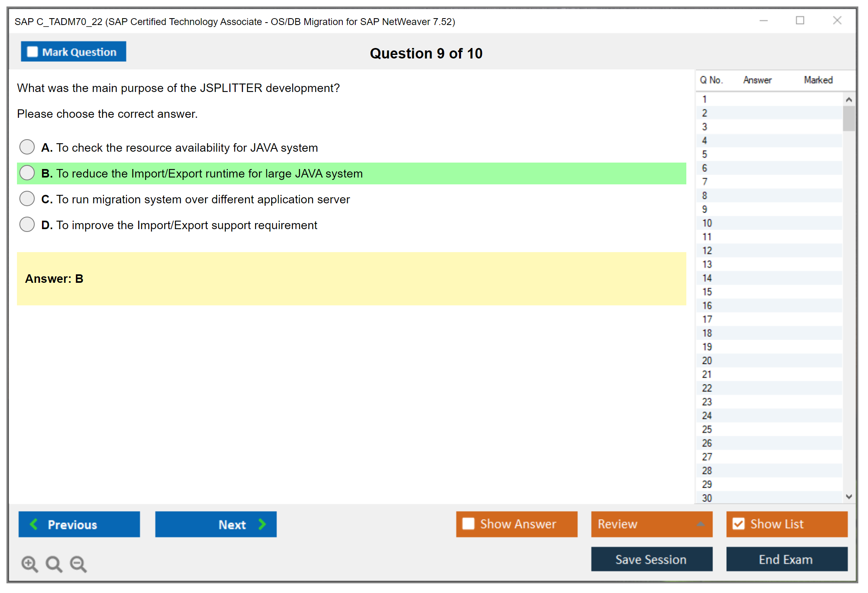Click the zoom out magnifier icon
The width and height of the screenshot is (868, 593).
click(78, 564)
